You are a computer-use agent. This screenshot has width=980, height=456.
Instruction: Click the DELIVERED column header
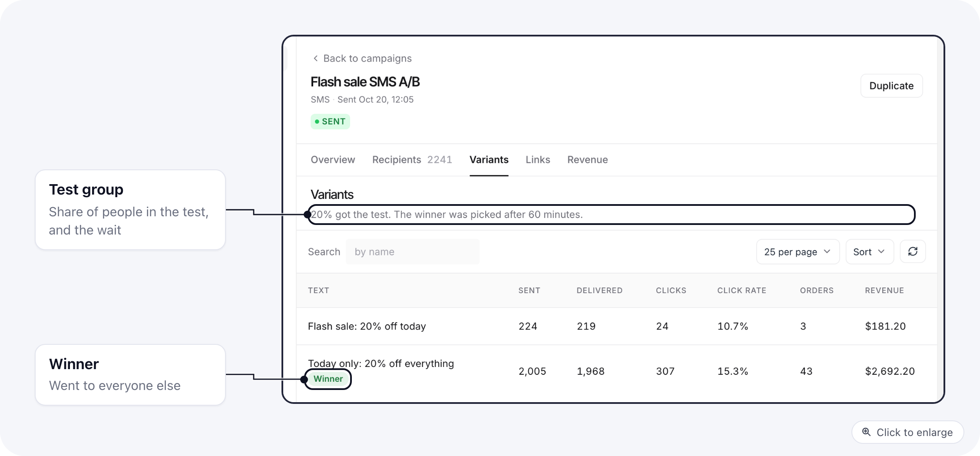point(599,290)
